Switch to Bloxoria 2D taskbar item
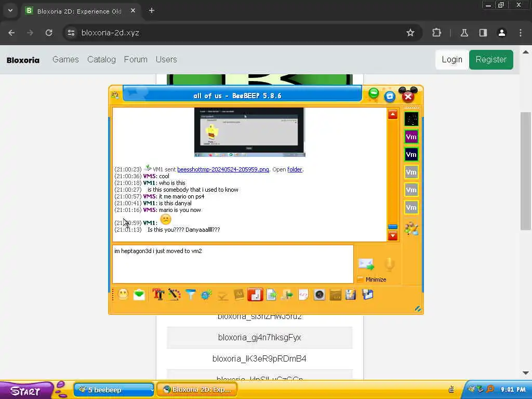The height and width of the screenshot is (399, 532). pyautogui.click(x=197, y=390)
